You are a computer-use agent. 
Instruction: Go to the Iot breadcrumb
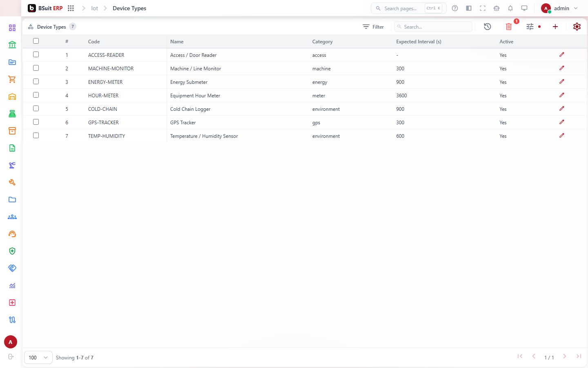click(95, 8)
